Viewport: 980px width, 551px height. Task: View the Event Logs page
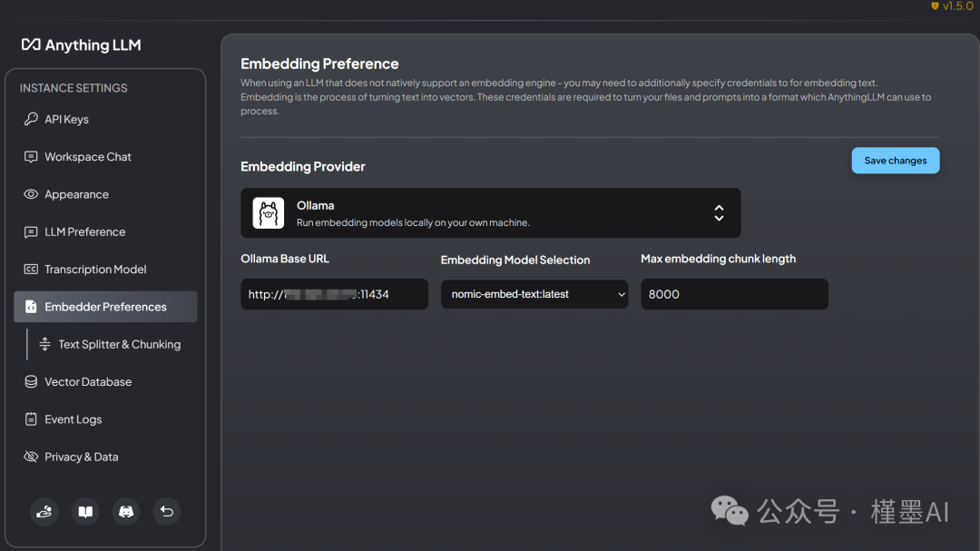pyautogui.click(x=105, y=419)
